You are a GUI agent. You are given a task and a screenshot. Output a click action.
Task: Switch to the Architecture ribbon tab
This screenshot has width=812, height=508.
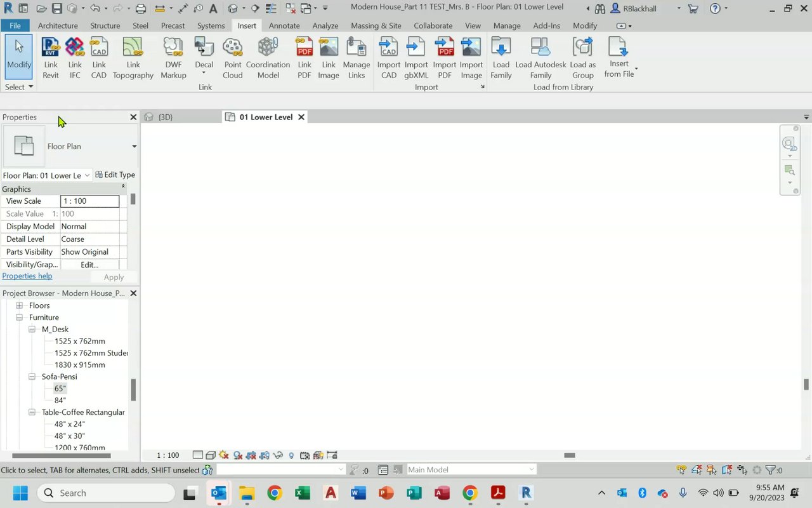click(58, 25)
